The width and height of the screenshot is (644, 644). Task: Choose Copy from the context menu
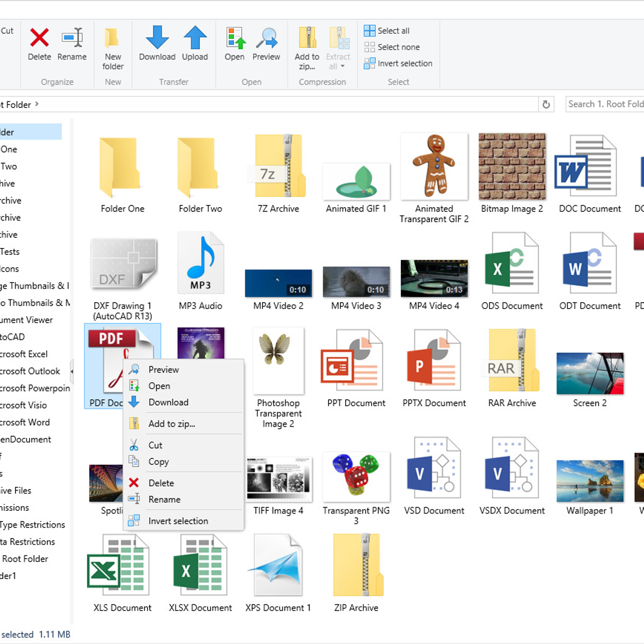(184, 462)
